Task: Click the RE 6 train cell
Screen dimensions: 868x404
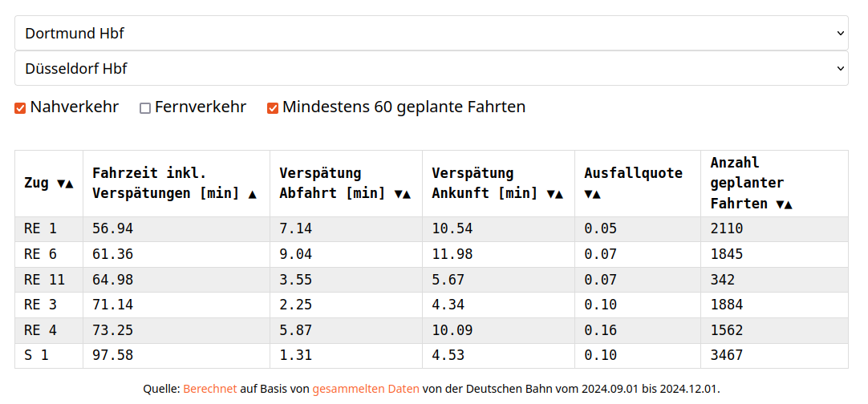Action: [x=41, y=254]
